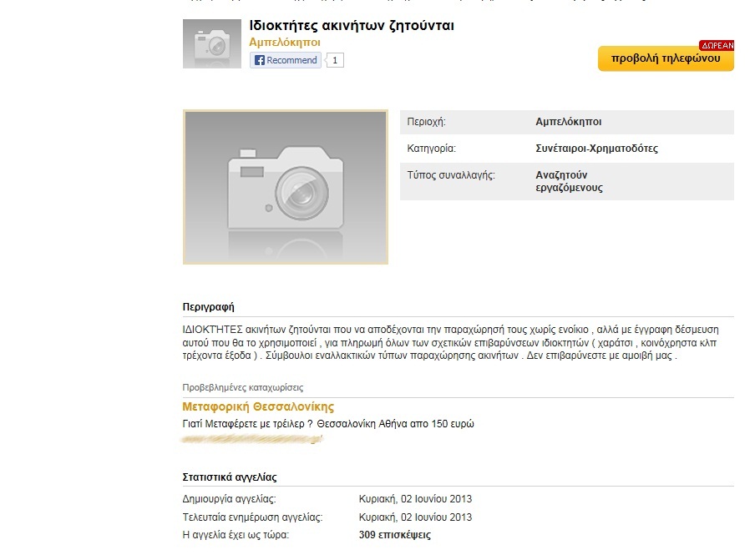Click the 'Γιατί Μεταφέρετε με τρέιλερ' ad text
750x560 pixels.
click(328, 424)
